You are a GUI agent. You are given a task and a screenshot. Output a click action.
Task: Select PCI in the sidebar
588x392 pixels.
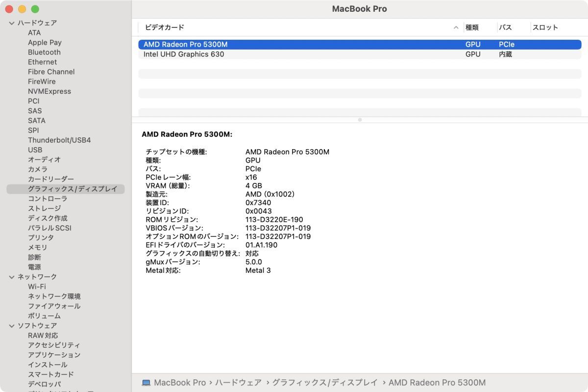[x=33, y=101]
